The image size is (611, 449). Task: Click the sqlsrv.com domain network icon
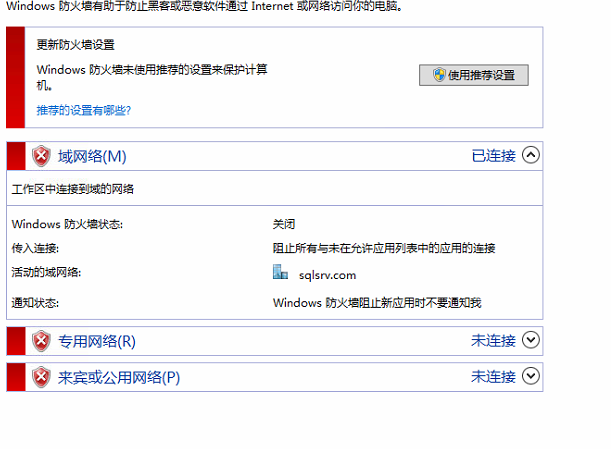[x=280, y=272]
